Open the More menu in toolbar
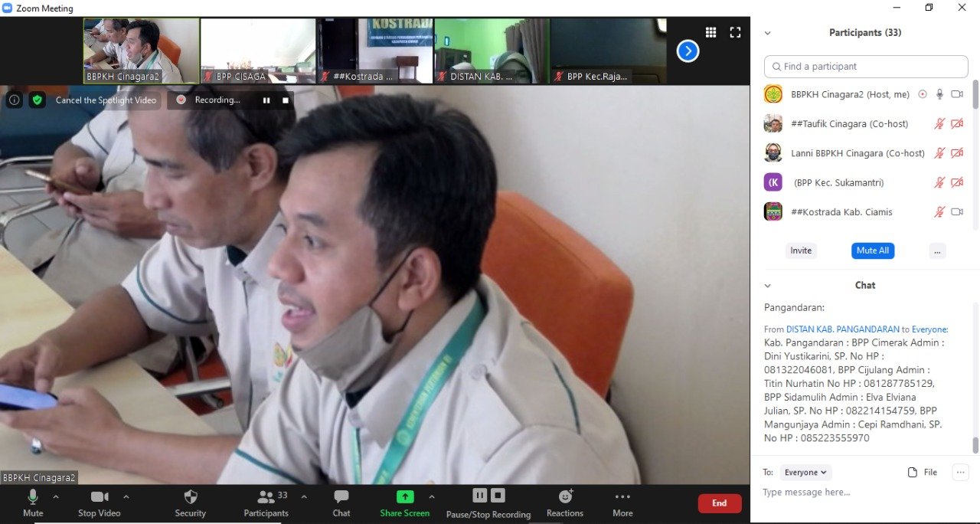This screenshot has width=980, height=524. 622,497
